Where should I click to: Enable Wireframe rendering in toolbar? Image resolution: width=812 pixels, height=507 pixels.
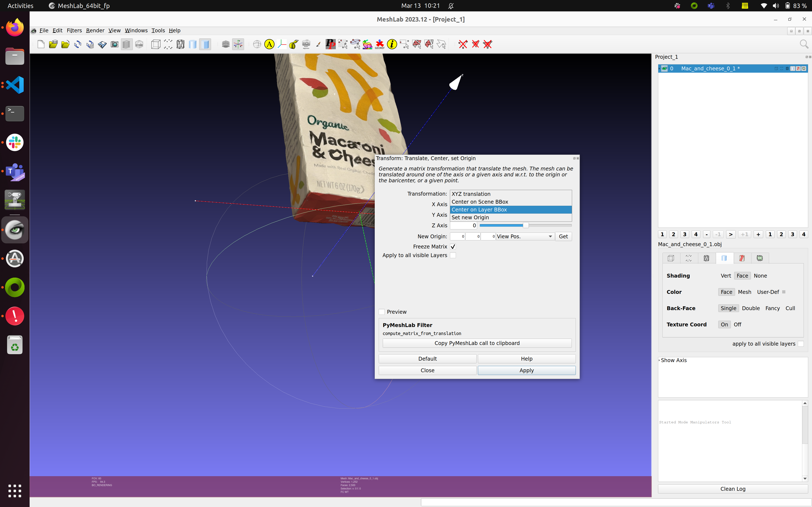[x=180, y=44]
